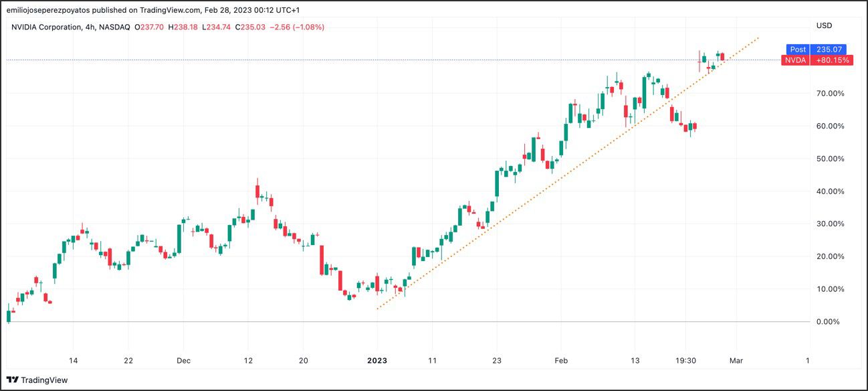
Task: Open the USD currency selector
Action: coord(824,25)
